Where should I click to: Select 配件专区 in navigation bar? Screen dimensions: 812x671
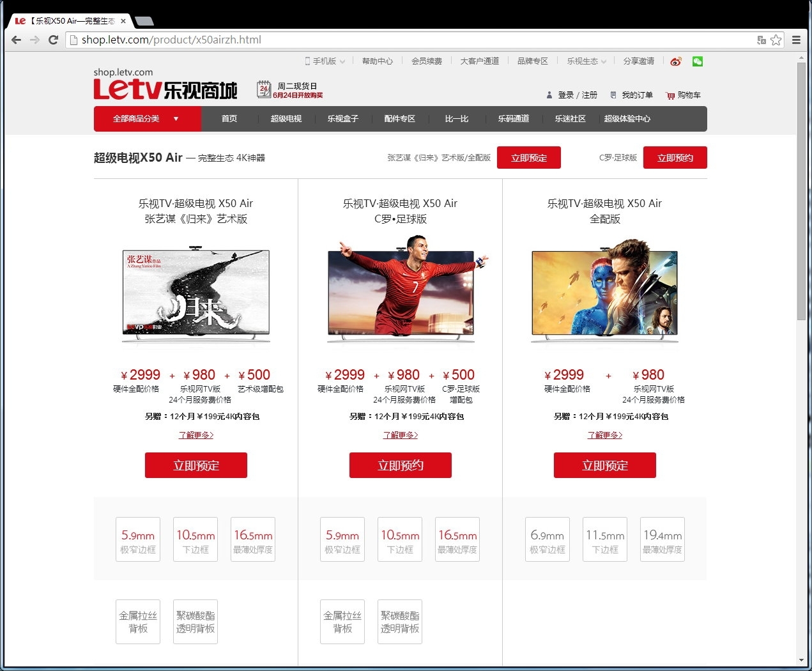400,119
